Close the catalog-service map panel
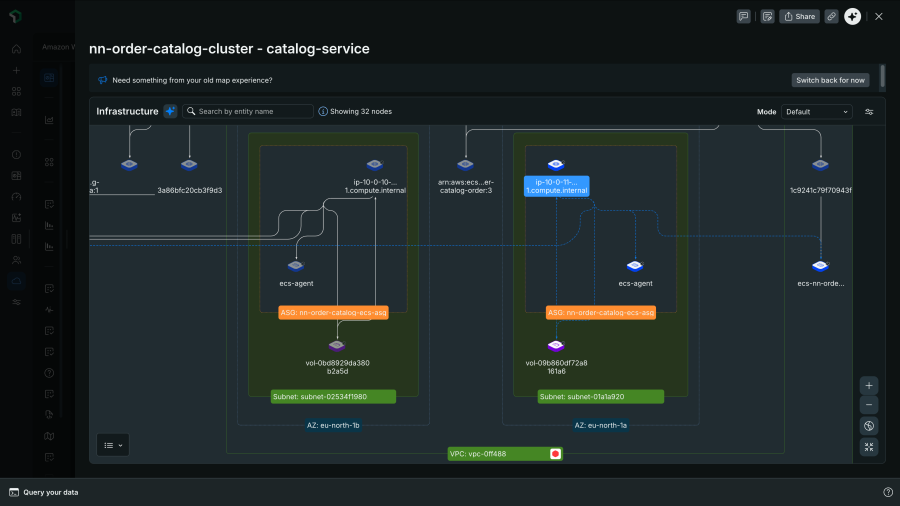Image resolution: width=900 pixels, height=506 pixels. coord(879,17)
